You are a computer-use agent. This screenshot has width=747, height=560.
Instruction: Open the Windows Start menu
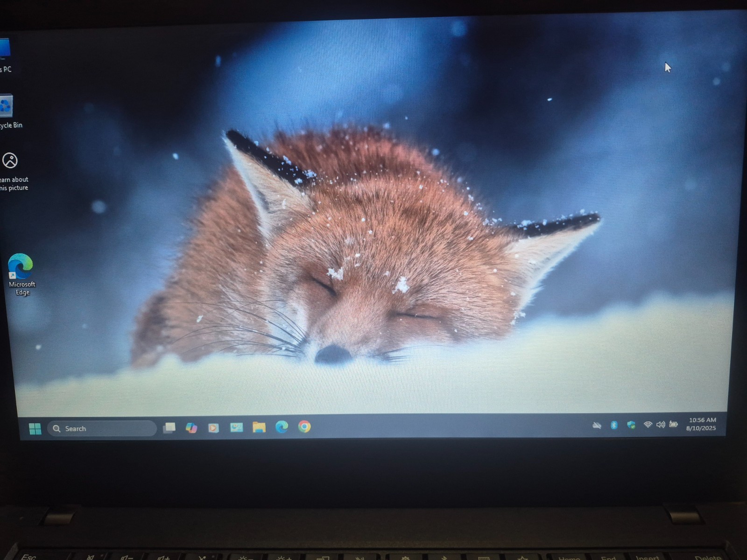(35, 428)
